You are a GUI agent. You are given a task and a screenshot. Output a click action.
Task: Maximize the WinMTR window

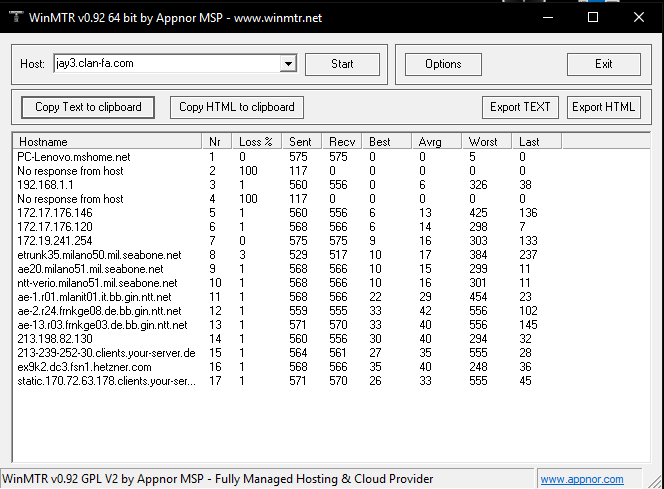593,17
